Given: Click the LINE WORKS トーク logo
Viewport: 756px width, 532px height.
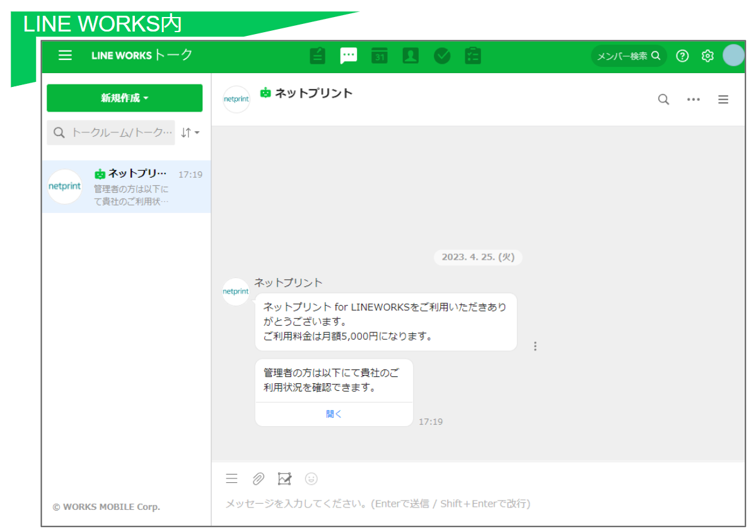Looking at the screenshot, I should tap(142, 55).
